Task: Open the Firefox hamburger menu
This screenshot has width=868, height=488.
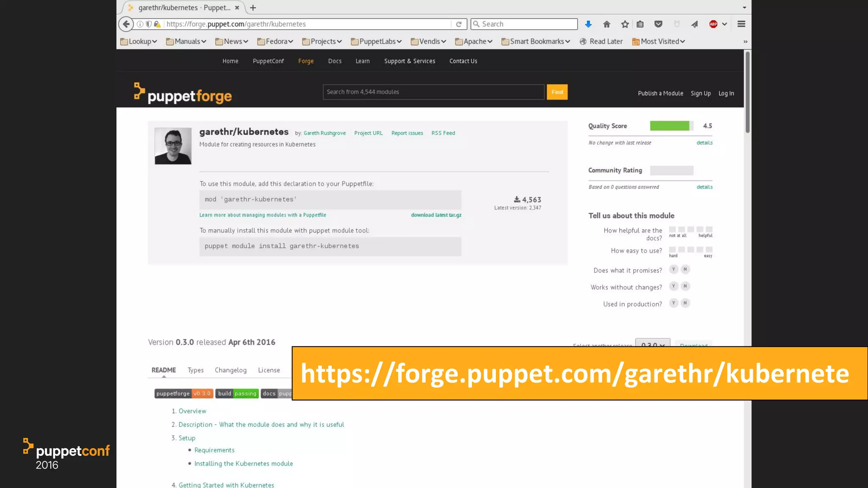Action: (x=741, y=24)
